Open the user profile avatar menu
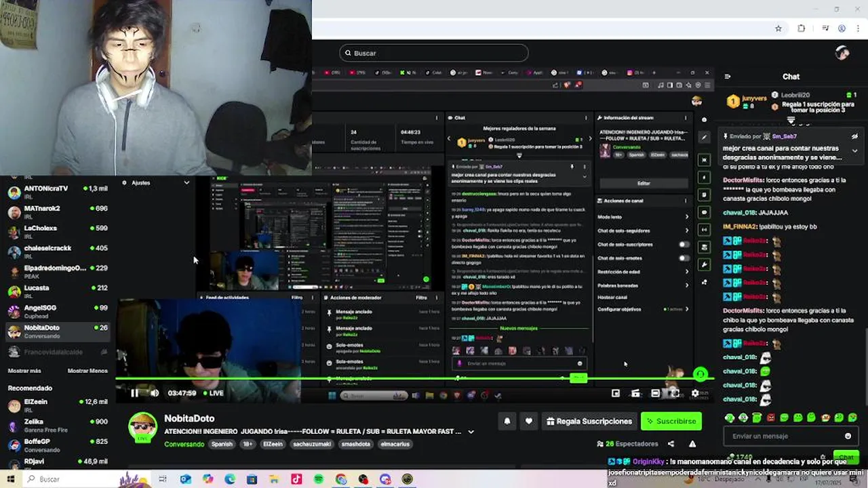 coord(842,53)
